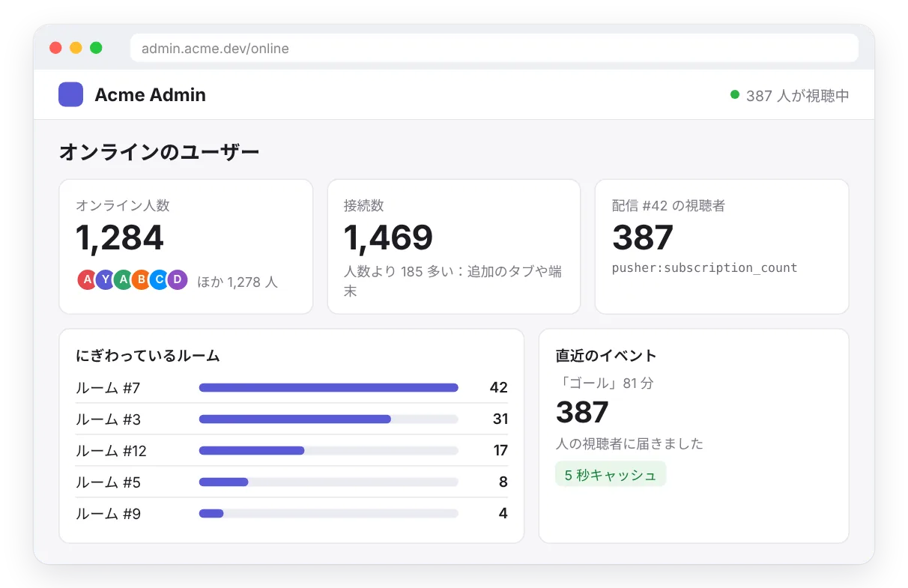The height and width of the screenshot is (588, 908).
Task: Select the blue C user avatar
Action: (159, 280)
